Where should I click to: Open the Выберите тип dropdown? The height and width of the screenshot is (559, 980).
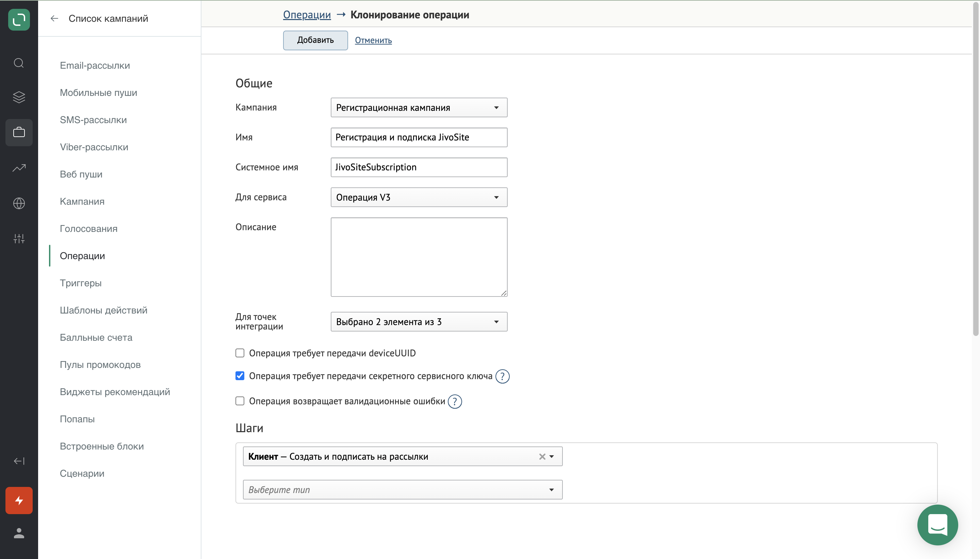(x=403, y=490)
